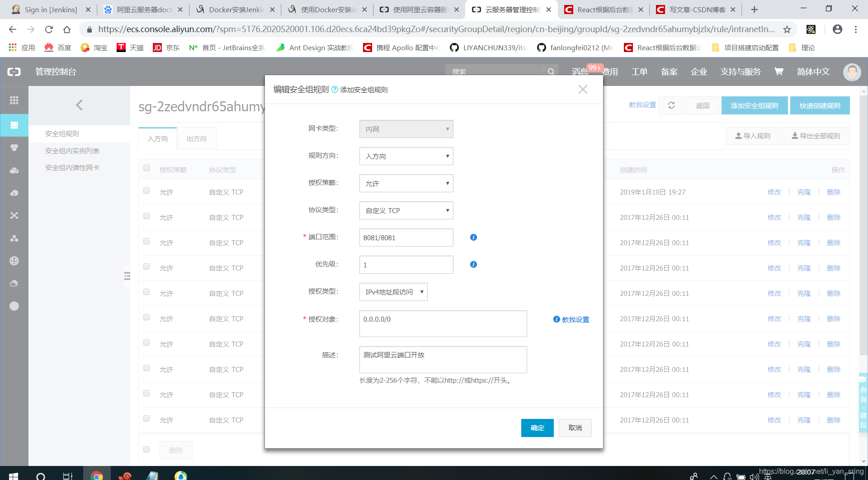Open Chrome from the taskbar
This screenshot has width=868, height=480.
tap(96, 475)
